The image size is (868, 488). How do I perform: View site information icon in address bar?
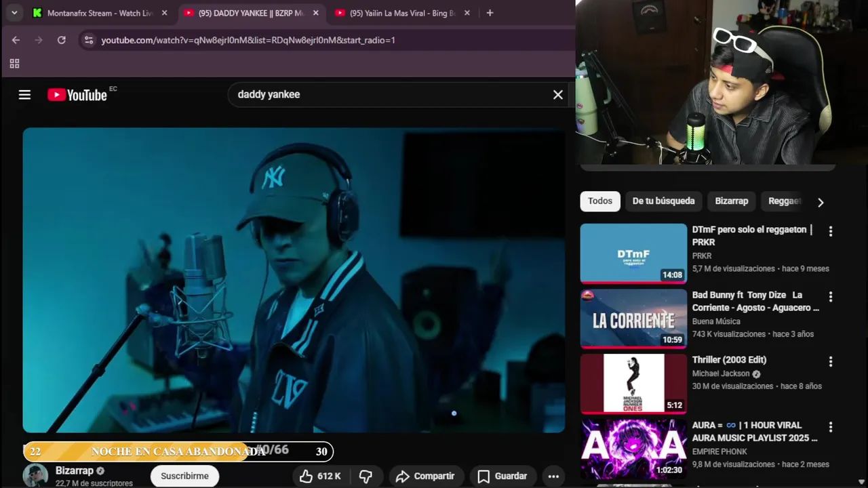88,40
